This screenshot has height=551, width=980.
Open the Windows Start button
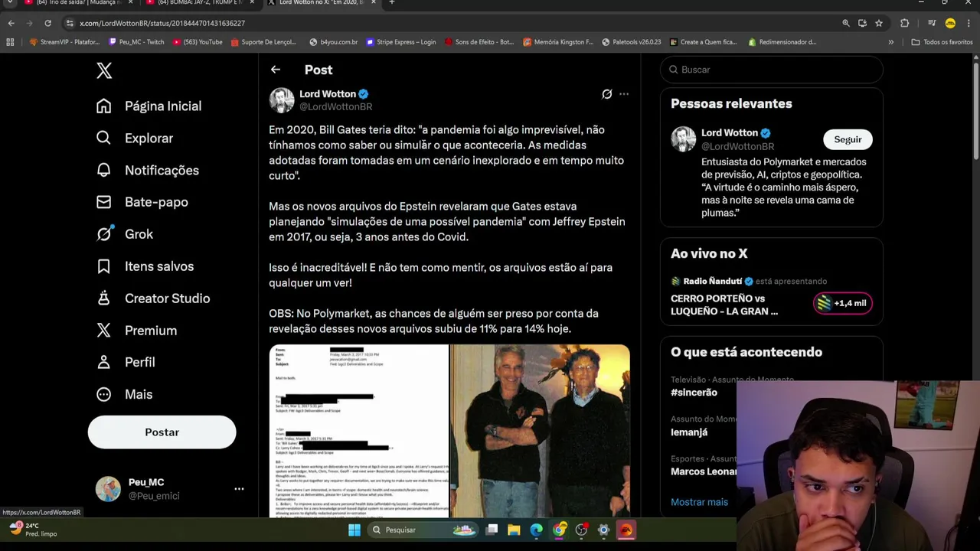point(354,530)
